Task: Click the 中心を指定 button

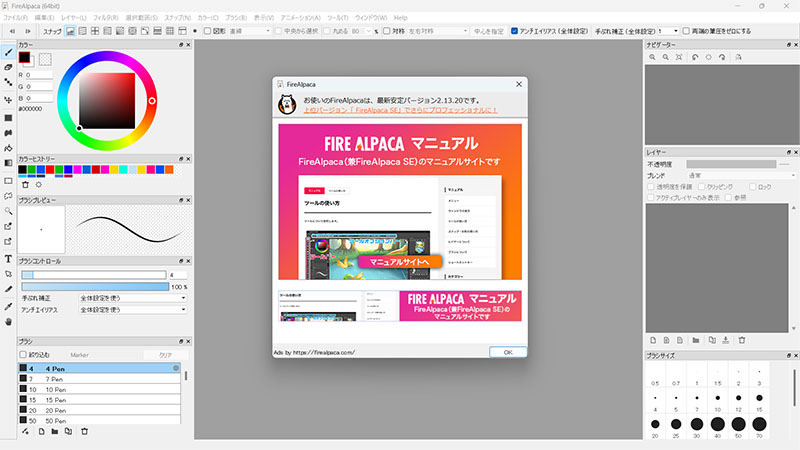Action: point(488,31)
